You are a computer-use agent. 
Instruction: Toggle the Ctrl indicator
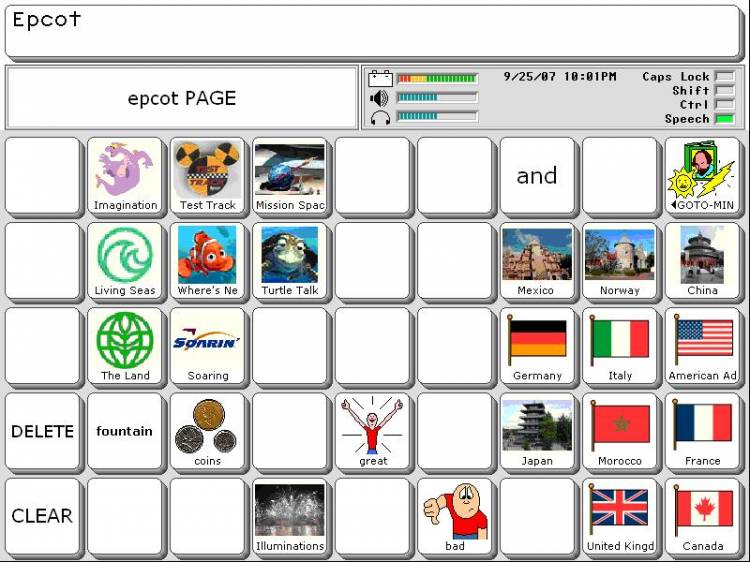(x=724, y=104)
